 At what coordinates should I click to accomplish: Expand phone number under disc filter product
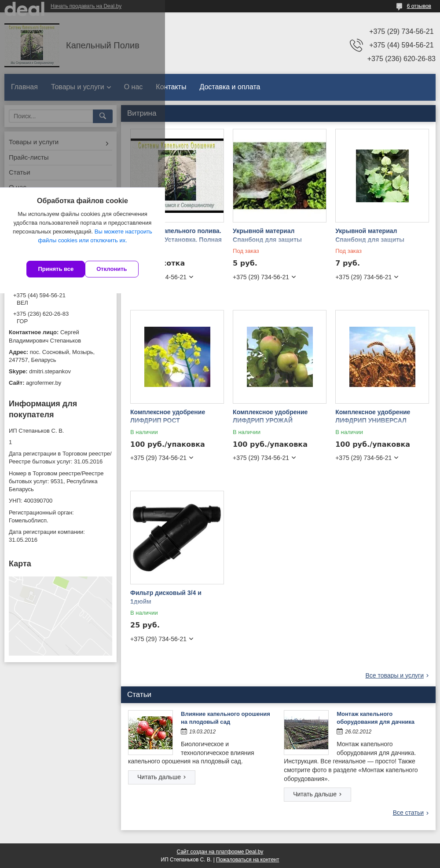(x=191, y=639)
